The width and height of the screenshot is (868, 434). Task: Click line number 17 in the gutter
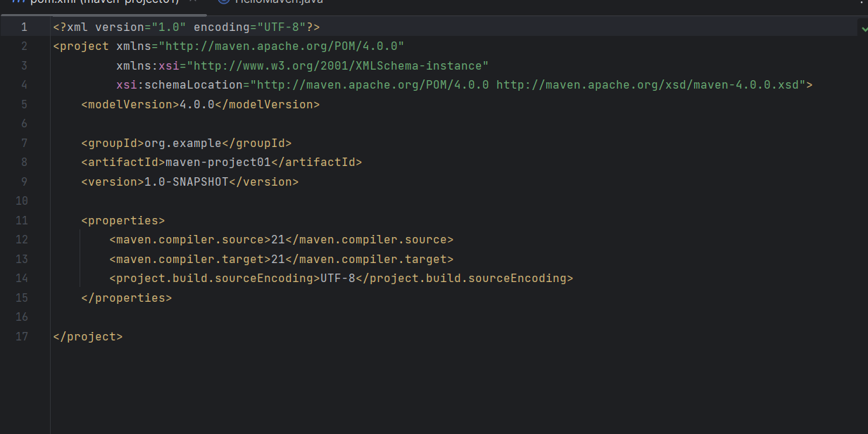[22, 336]
